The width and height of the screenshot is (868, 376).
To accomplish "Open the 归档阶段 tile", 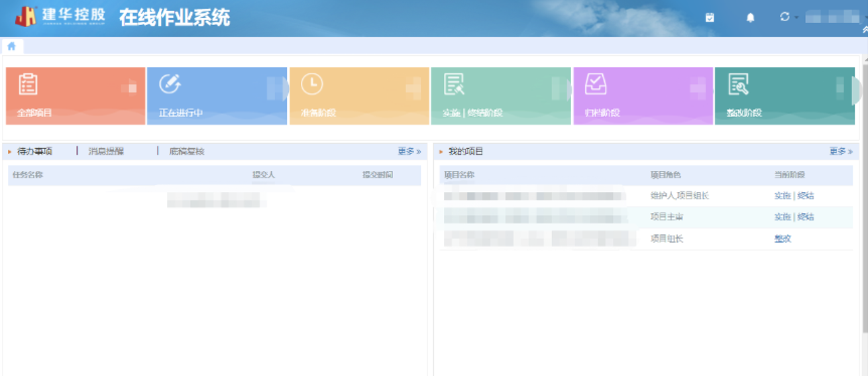I will click(642, 96).
